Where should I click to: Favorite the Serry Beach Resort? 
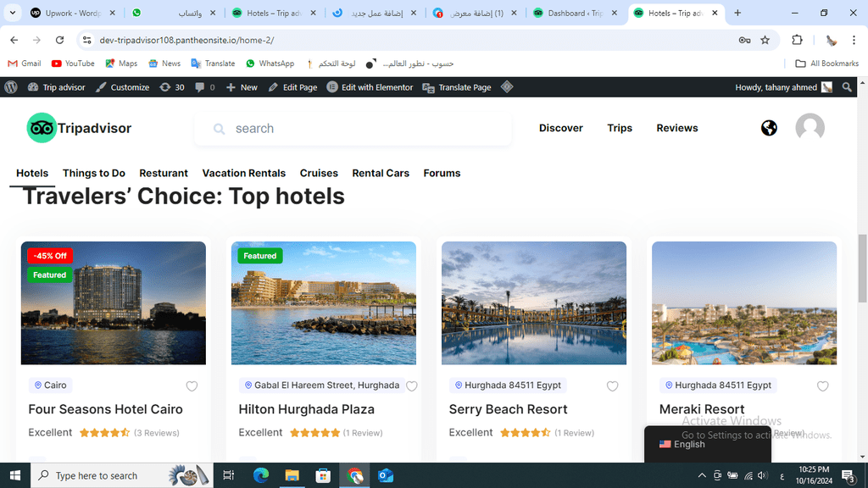pos(612,386)
